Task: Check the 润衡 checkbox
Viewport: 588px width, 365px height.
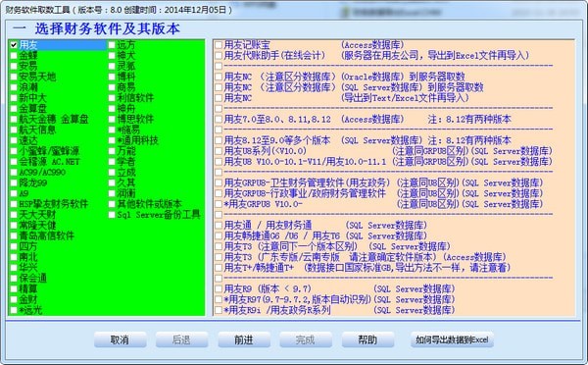Action: pos(112,193)
